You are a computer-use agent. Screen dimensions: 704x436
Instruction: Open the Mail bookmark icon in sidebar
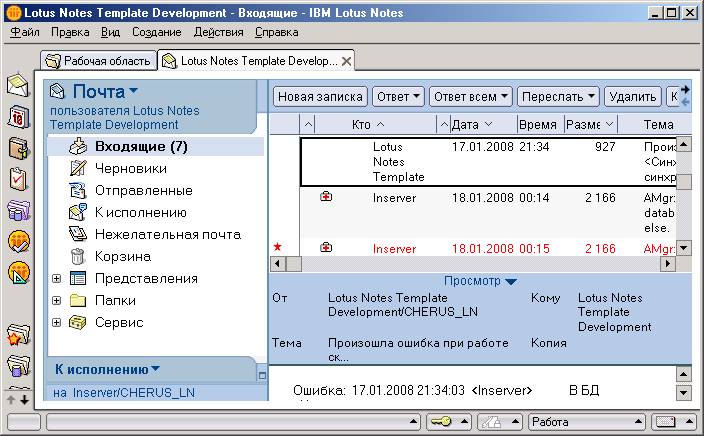click(18, 85)
